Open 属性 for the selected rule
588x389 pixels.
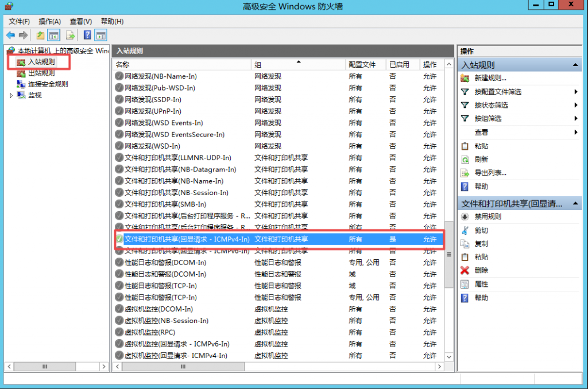[481, 284]
